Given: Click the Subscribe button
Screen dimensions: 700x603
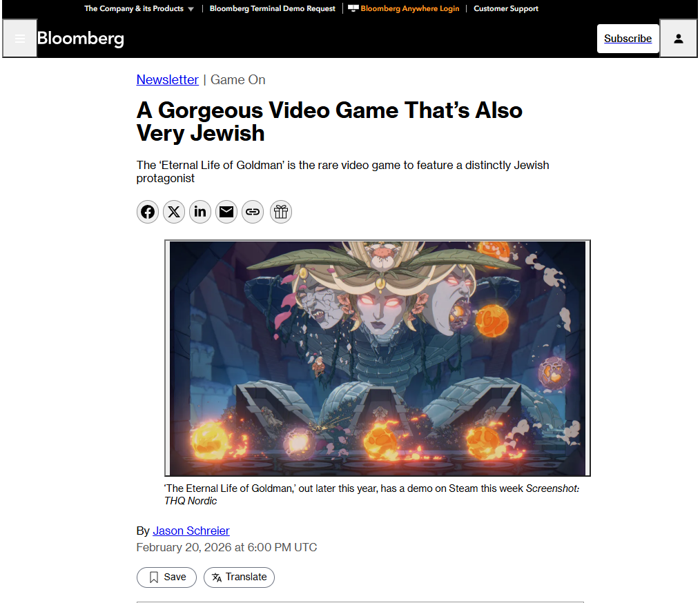Looking at the screenshot, I should [628, 39].
